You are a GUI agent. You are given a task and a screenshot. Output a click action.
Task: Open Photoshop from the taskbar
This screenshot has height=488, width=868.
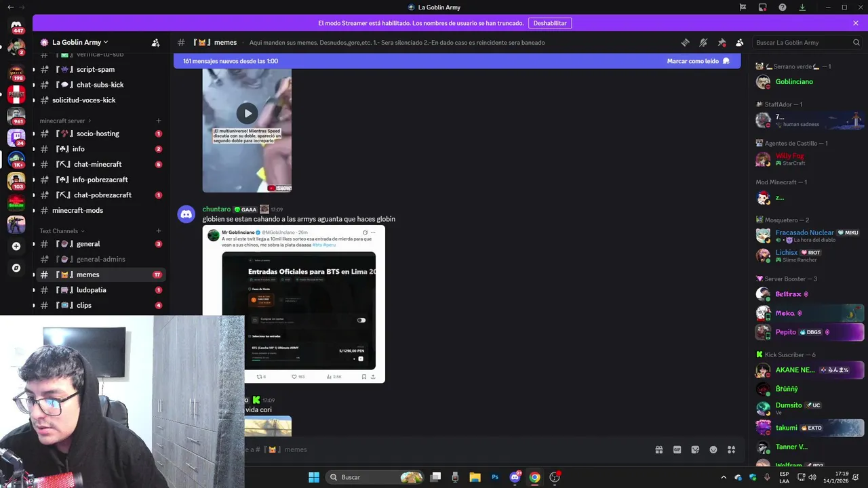point(495,477)
